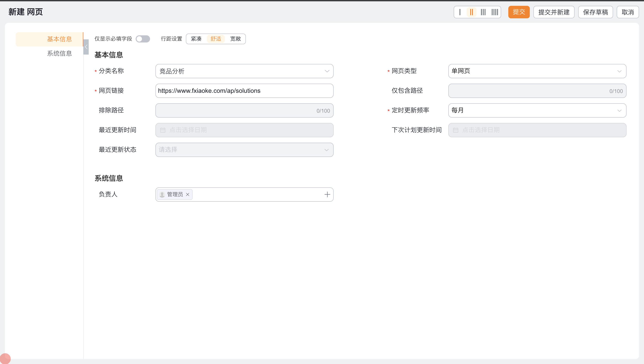Collapse the left sidebar panel handle
This screenshot has height=364, width=644.
(86, 47)
